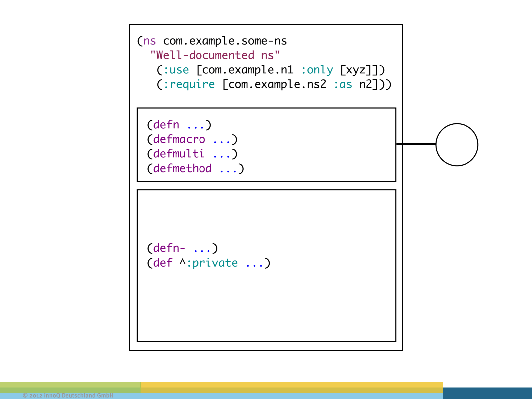Click the docstring "Well-documented ns"
Screen dimensions: 532x399
(x=215, y=55)
